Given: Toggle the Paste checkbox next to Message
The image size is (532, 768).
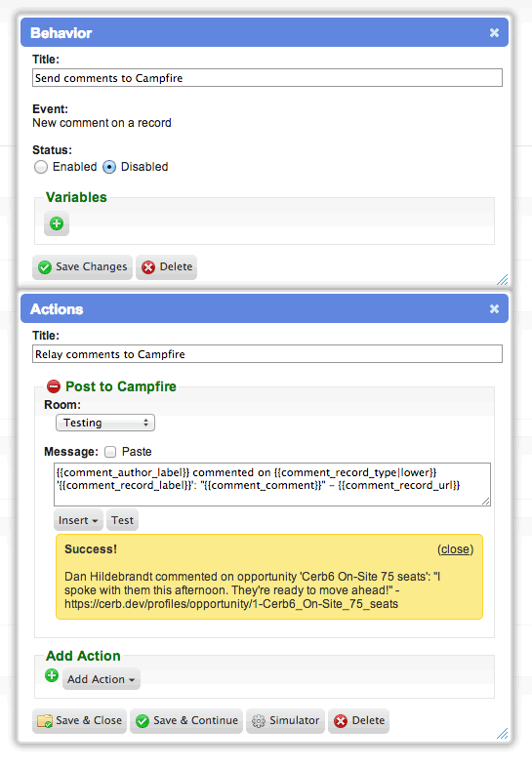Looking at the screenshot, I should click(x=110, y=452).
